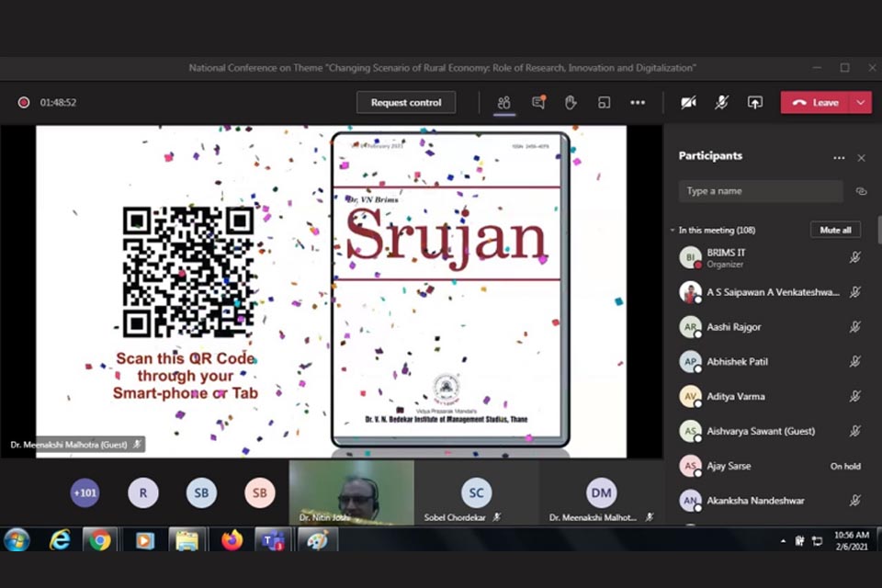Click the participants list scrollbar
The height and width of the screenshot is (588, 882).
click(879, 230)
